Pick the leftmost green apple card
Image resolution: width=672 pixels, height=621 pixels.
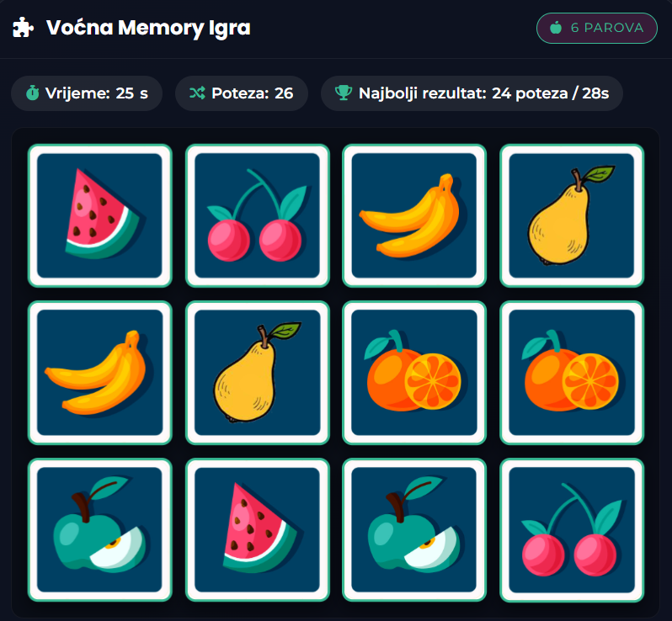pos(100,530)
